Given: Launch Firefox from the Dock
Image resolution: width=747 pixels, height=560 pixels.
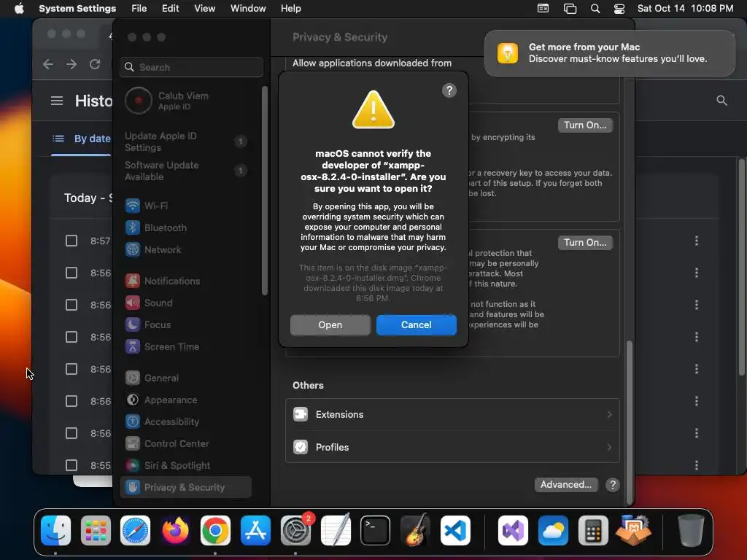Looking at the screenshot, I should [175, 530].
